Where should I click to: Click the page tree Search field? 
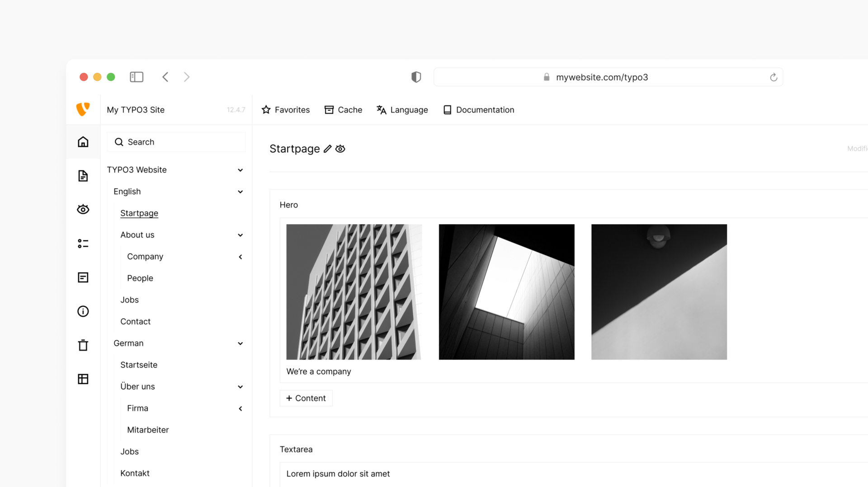tap(176, 142)
